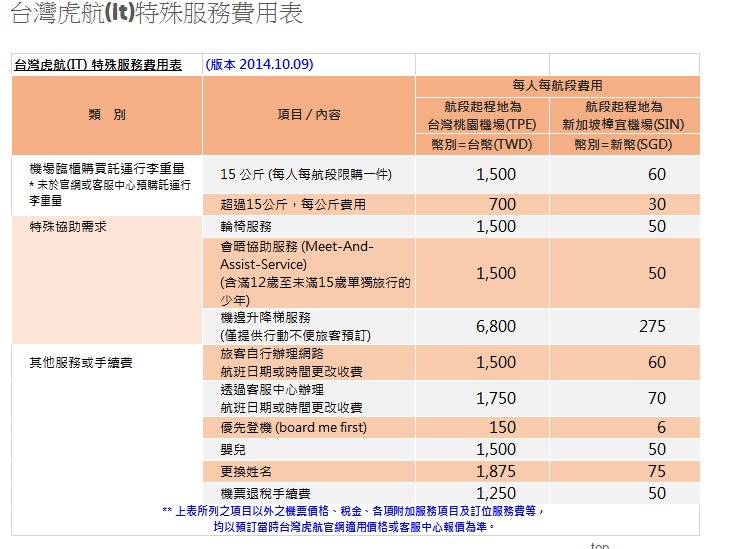Select the 1,250 TWD tax refund fee

[496, 494]
